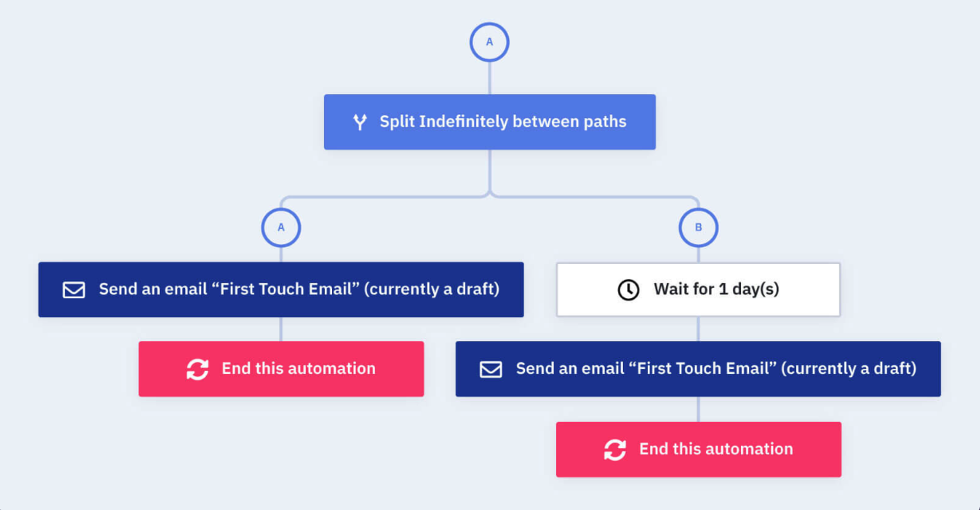Click the clock icon in the Wait step
Screen dimensions: 980x510
(628, 290)
